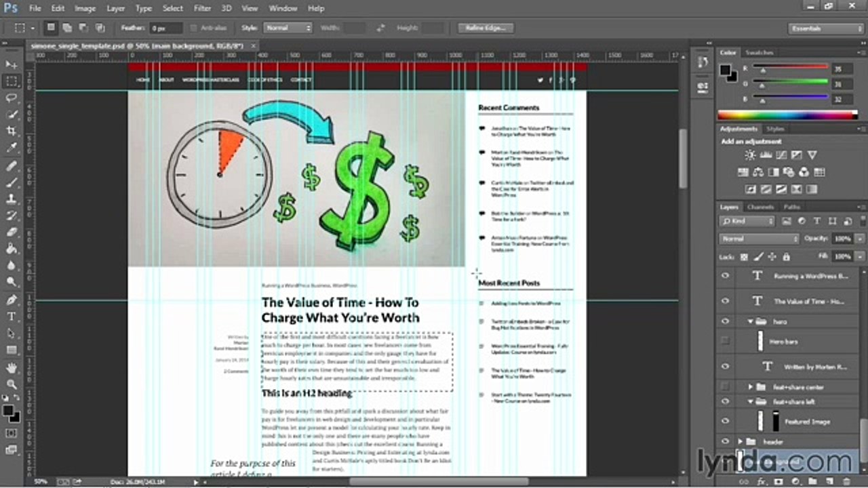Image resolution: width=868 pixels, height=488 pixels.
Task: Swap width and height values
Action: [380, 28]
